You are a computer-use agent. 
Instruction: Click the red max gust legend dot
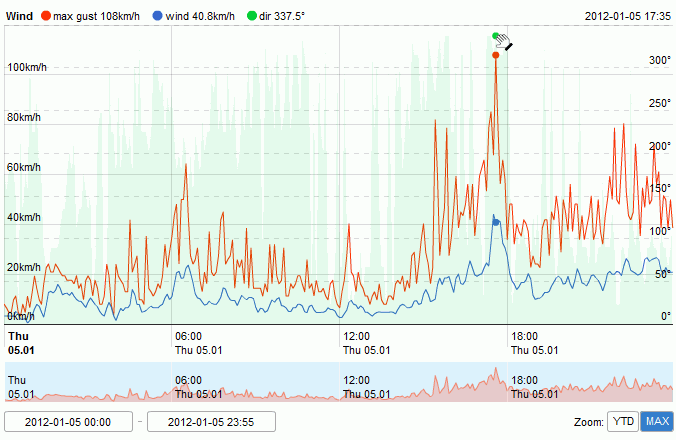pyautogui.click(x=46, y=16)
